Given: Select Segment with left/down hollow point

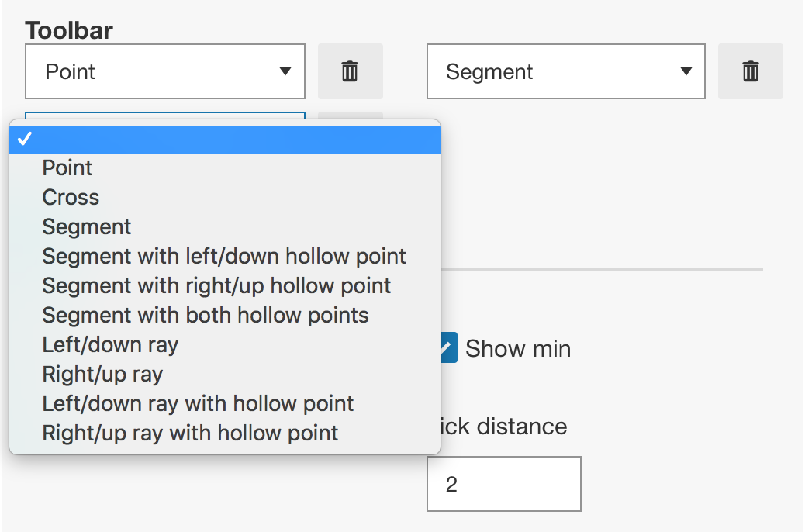Looking at the screenshot, I should point(224,256).
